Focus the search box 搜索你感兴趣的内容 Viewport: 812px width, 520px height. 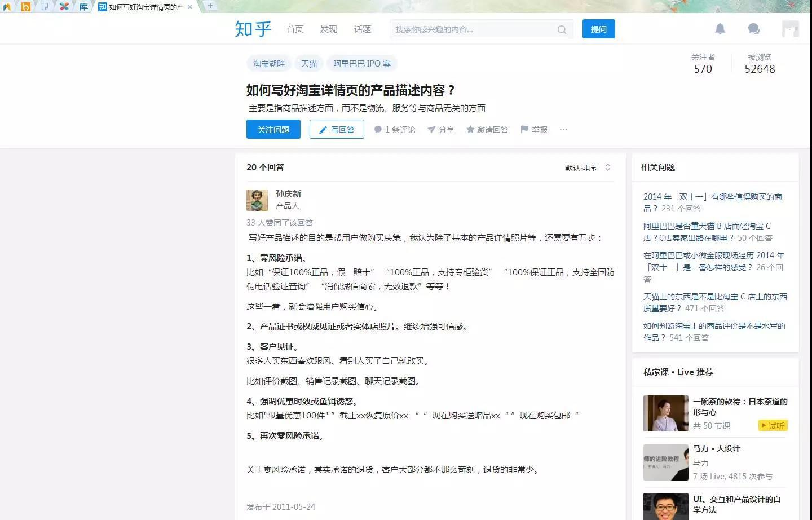[481, 29]
